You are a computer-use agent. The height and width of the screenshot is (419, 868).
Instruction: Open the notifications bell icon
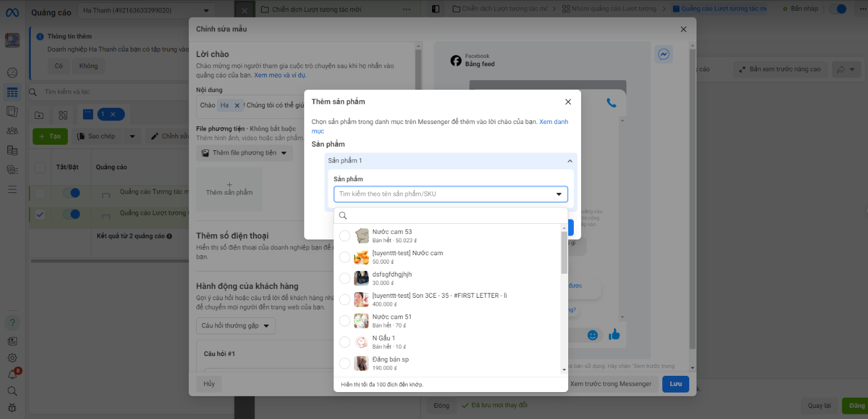coord(12,374)
